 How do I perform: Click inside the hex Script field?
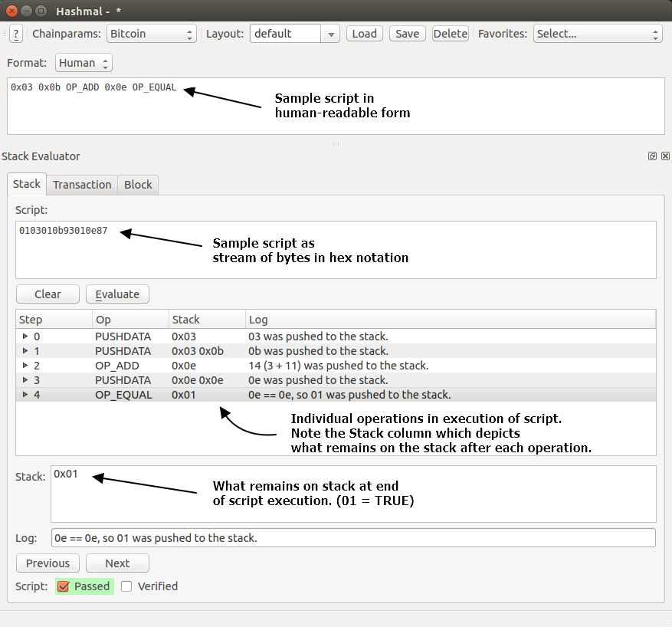coord(336,250)
